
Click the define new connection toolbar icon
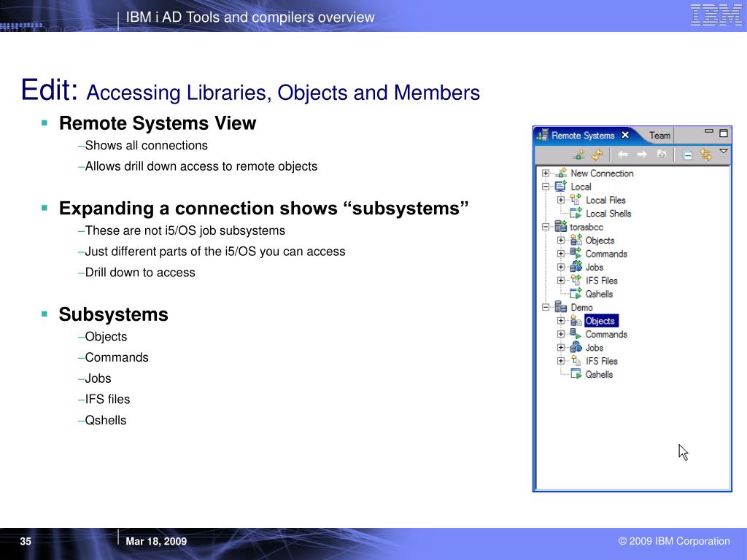point(578,155)
